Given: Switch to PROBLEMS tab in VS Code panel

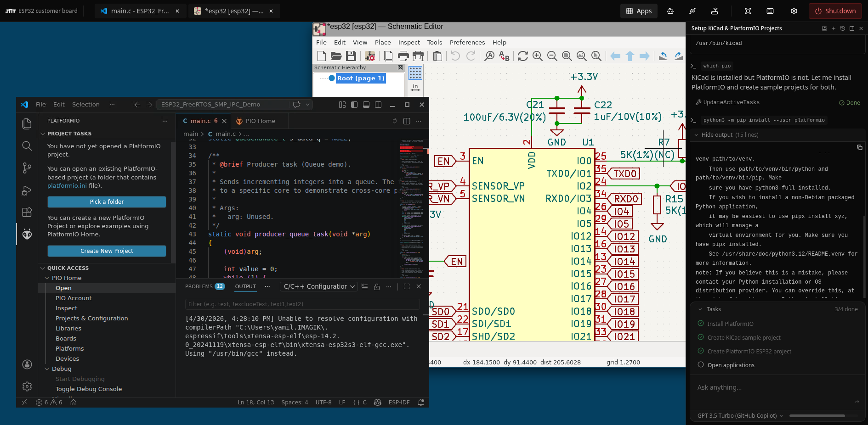Looking at the screenshot, I should coord(199,286).
